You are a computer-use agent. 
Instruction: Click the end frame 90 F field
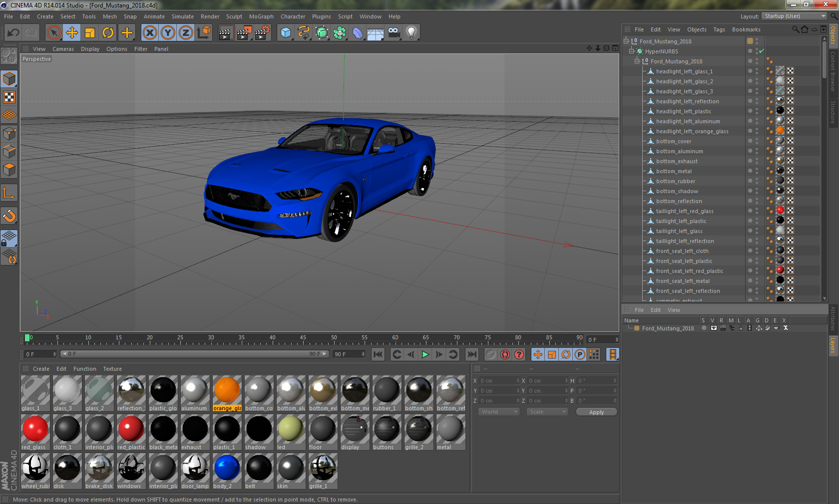(350, 354)
